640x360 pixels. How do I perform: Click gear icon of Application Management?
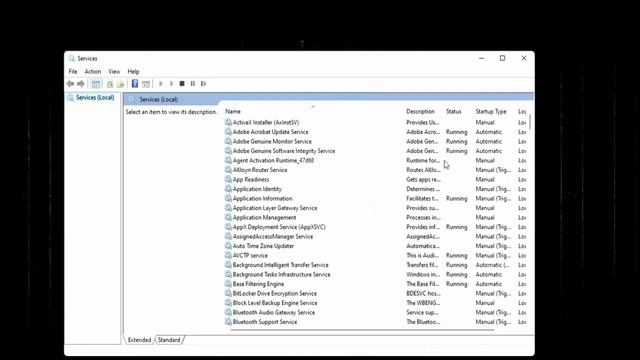(x=228, y=217)
